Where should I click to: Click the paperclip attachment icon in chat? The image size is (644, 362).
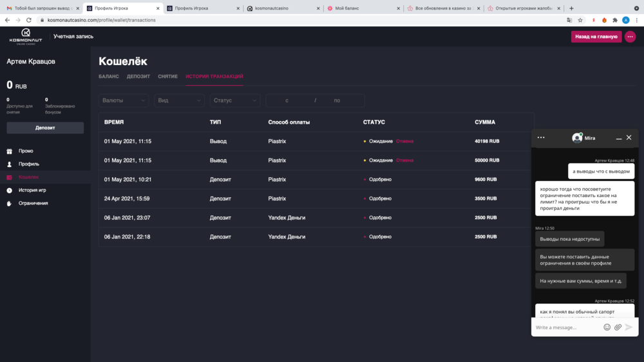(x=618, y=327)
